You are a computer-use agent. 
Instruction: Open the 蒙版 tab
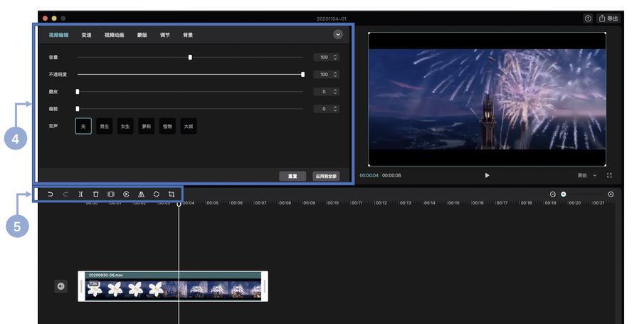click(x=142, y=35)
